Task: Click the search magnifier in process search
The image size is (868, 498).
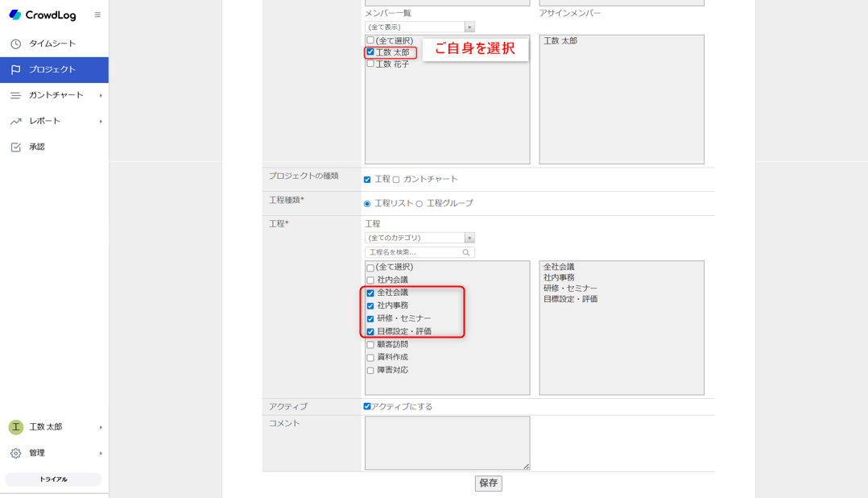Action: [465, 253]
